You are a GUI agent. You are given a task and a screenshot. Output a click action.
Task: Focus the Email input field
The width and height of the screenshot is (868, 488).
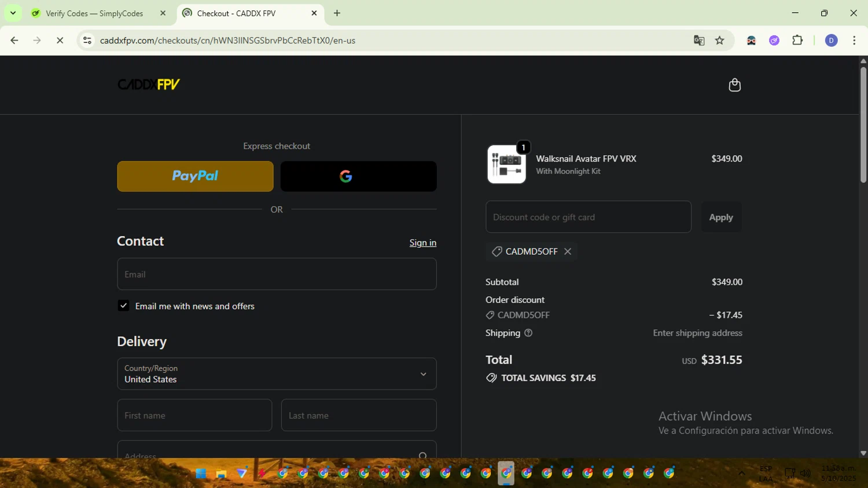277,274
